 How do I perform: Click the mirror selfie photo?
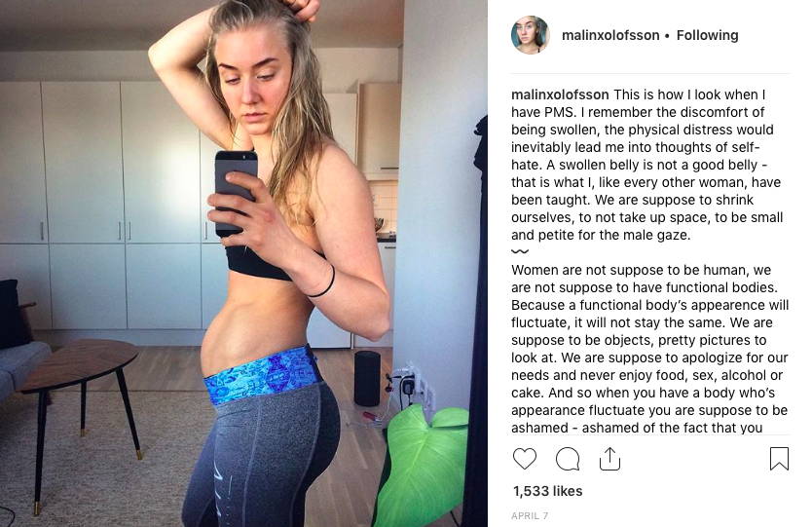243,263
